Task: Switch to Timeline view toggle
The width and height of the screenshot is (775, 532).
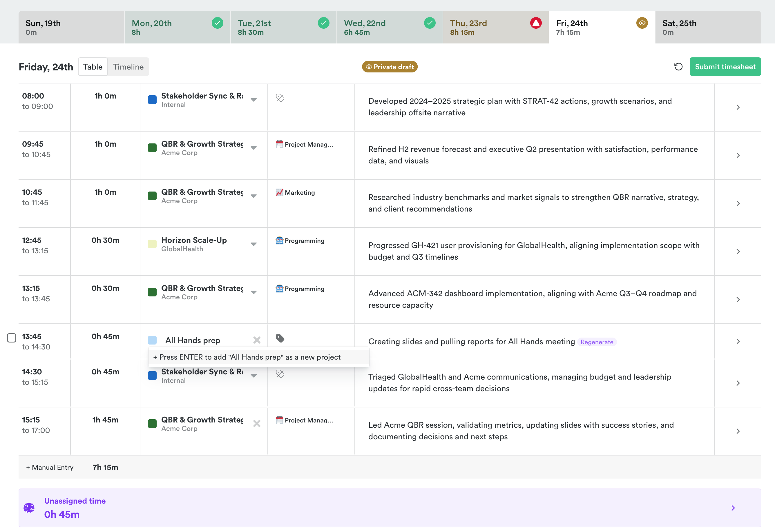Action: tap(128, 67)
